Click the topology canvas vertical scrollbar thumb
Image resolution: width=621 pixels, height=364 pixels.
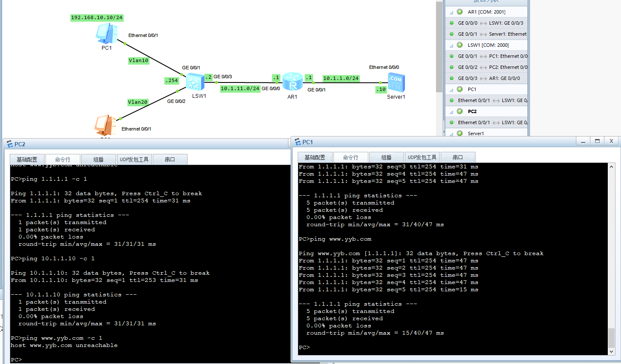pos(439,47)
